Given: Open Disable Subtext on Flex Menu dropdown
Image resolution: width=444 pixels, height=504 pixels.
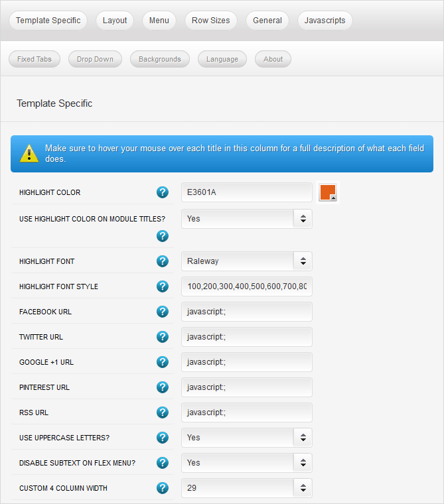Looking at the screenshot, I should pos(246,463).
